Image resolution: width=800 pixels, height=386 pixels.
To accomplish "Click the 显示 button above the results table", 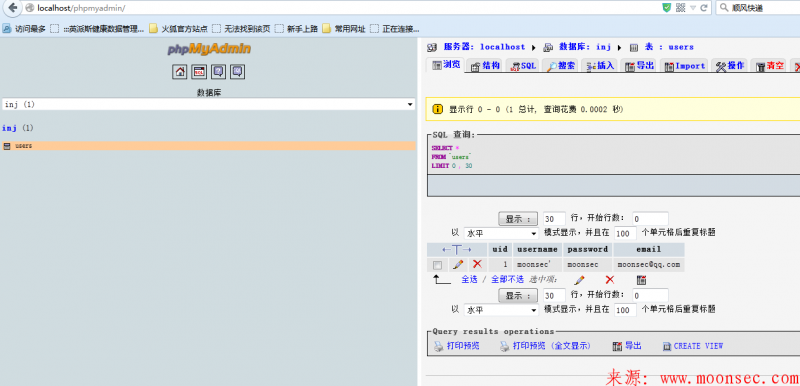I will 517,219.
